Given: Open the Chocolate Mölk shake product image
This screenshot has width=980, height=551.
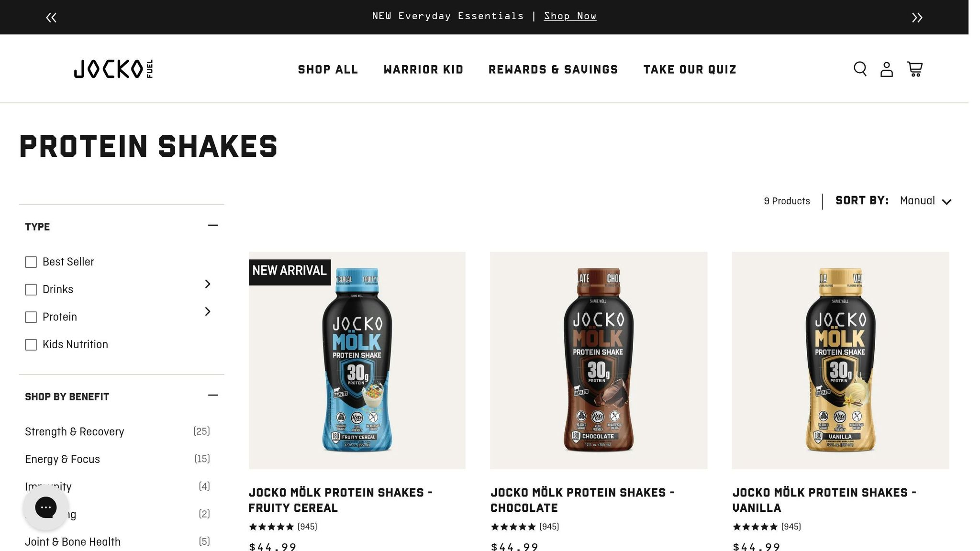Looking at the screenshot, I should 599,360.
